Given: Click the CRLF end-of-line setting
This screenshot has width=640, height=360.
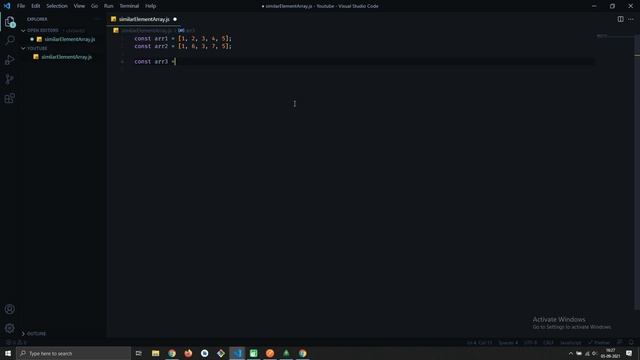Looking at the screenshot, I should pyautogui.click(x=548, y=342).
